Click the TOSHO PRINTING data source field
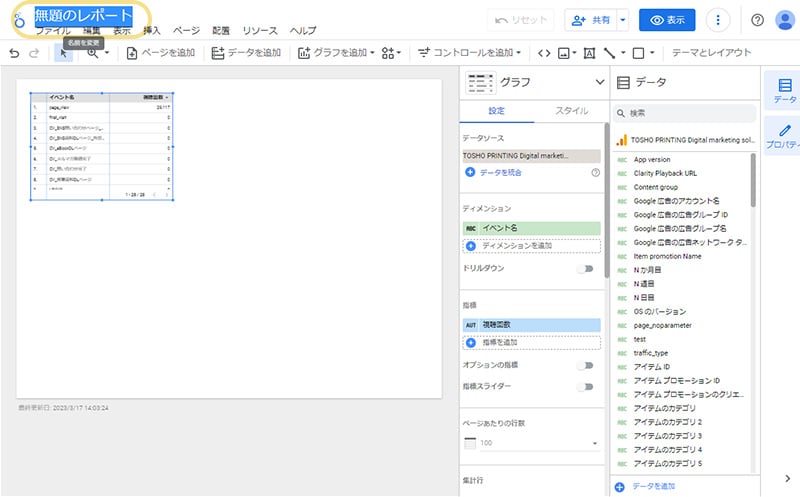The width and height of the screenshot is (800, 497). (531, 156)
